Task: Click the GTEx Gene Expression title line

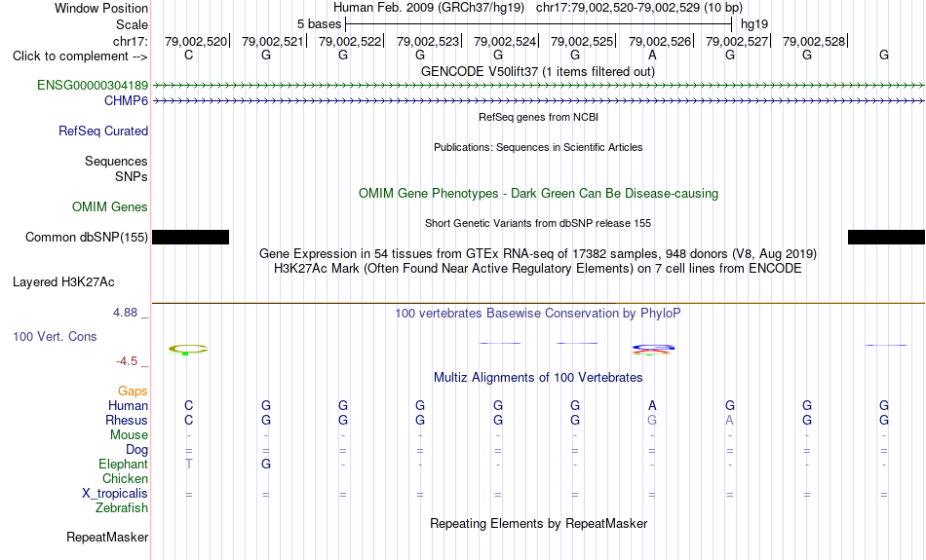Action: [538, 254]
